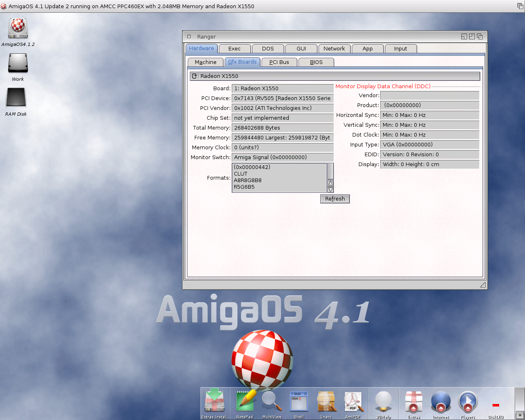This screenshot has height=420, width=525.
Task: Click the Dot Clock value field
Action: pyautogui.click(x=430, y=135)
